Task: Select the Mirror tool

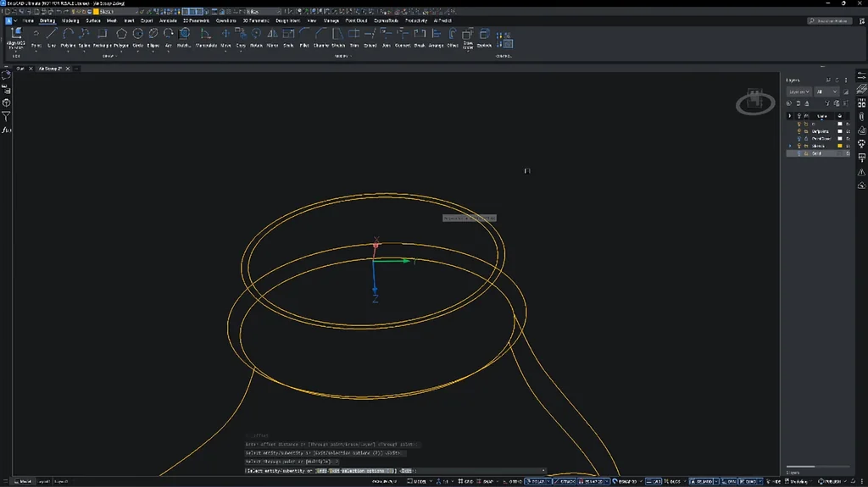Action: click(272, 37)
